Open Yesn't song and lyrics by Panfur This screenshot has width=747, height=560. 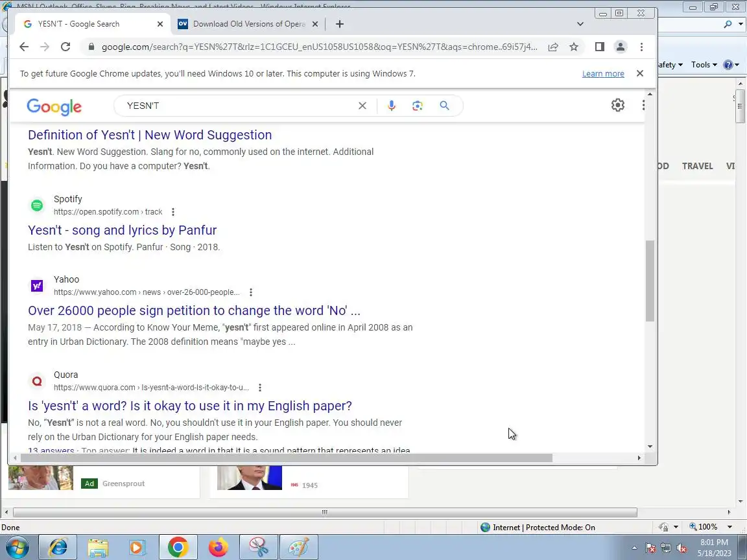pos(122,230)
